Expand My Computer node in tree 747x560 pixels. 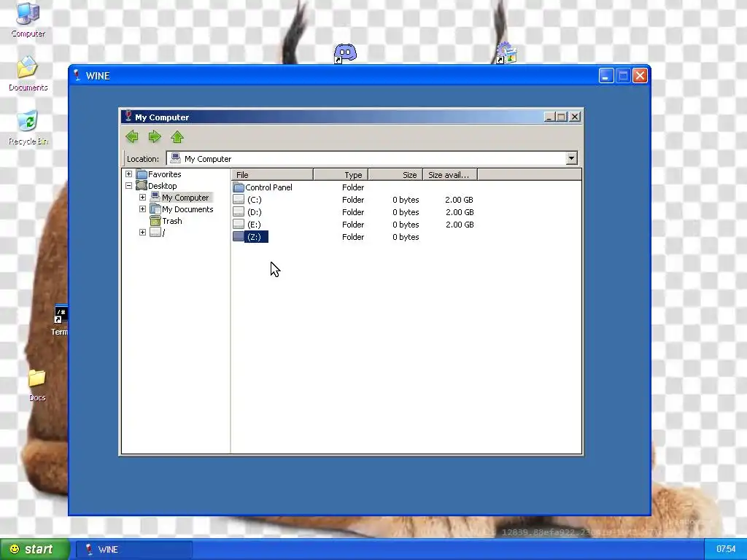[142, 197]
